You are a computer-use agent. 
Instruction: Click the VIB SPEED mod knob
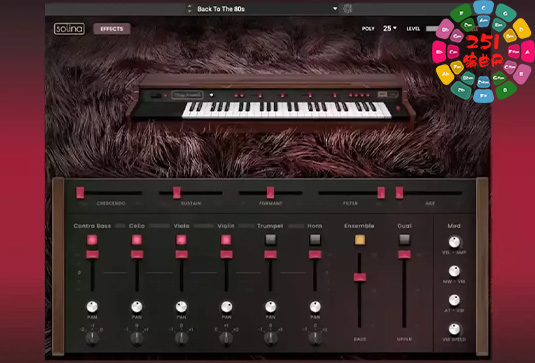tap(454, 329)
